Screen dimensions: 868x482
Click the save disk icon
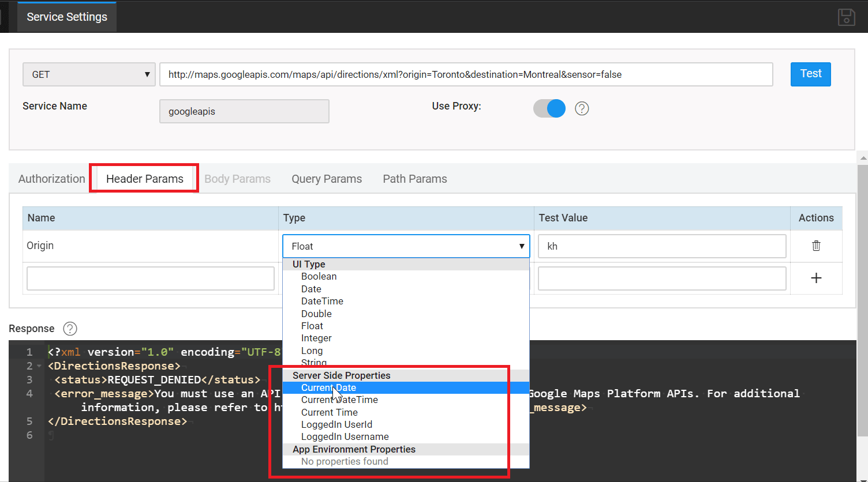pyautogui.click(x=846, y=17)
